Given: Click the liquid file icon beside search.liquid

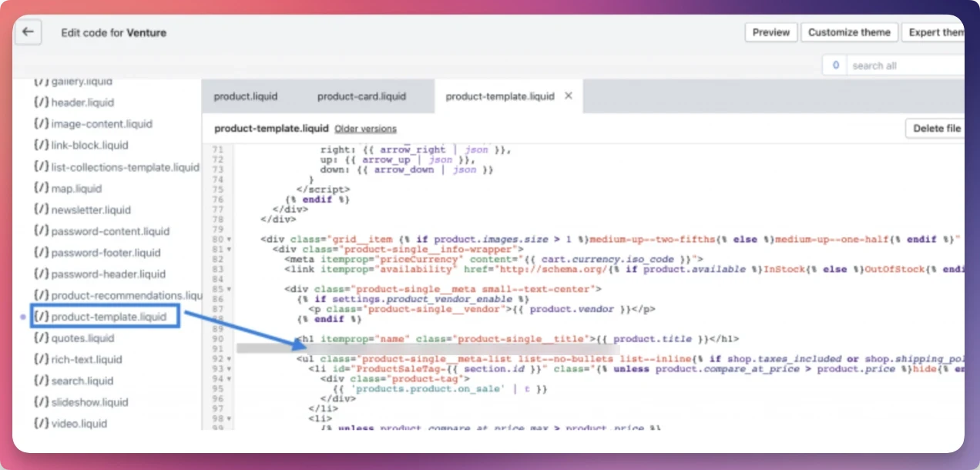Looking at the screenshot, I should coord(42,381).
